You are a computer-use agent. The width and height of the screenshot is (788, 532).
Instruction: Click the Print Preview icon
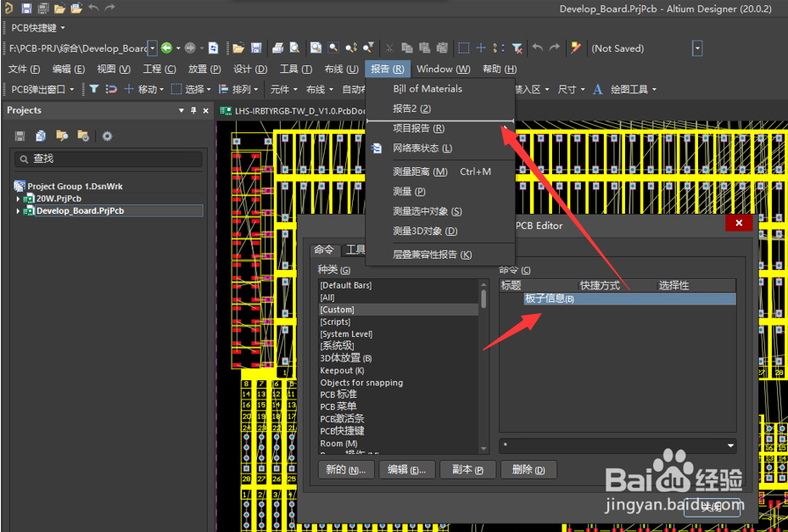coord(294,48)
